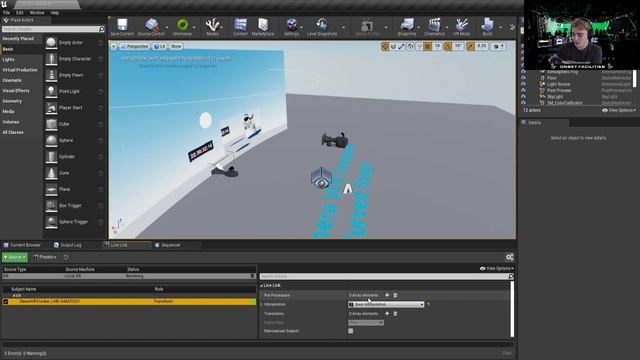Click the Omniverse toolbar icon
Image resolution: width=640 pixels, height=360 pixels.
pos(182,25)
